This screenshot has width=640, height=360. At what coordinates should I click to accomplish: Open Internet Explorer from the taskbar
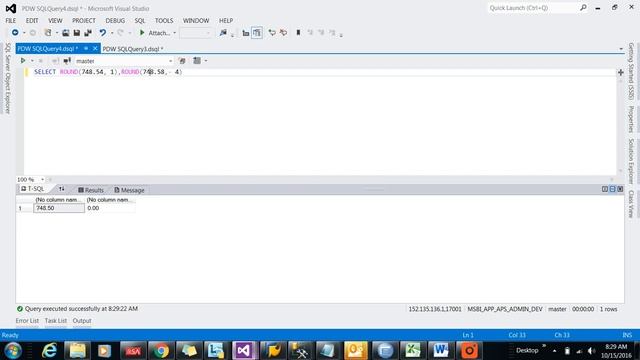tap(49, 351)
